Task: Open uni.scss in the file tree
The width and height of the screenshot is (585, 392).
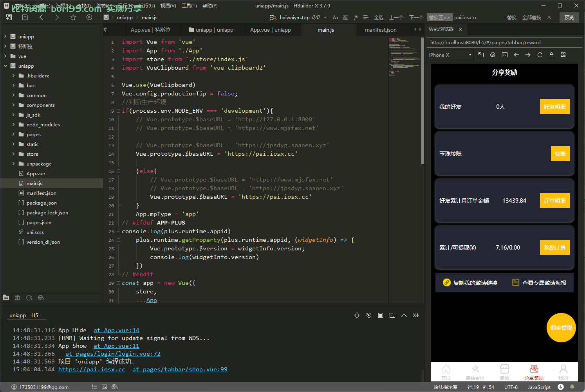Action: coord(35,232)
